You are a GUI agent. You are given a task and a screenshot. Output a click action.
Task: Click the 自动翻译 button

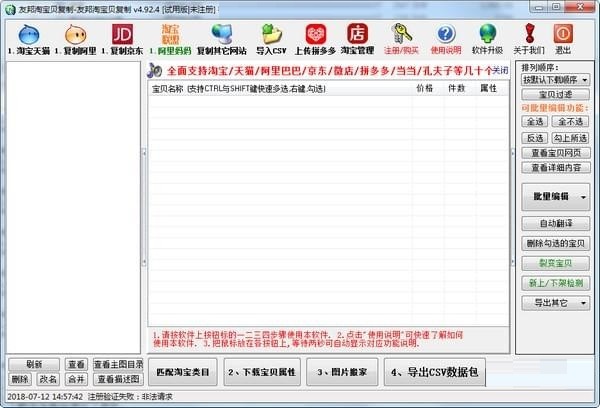tap(556, 224)
